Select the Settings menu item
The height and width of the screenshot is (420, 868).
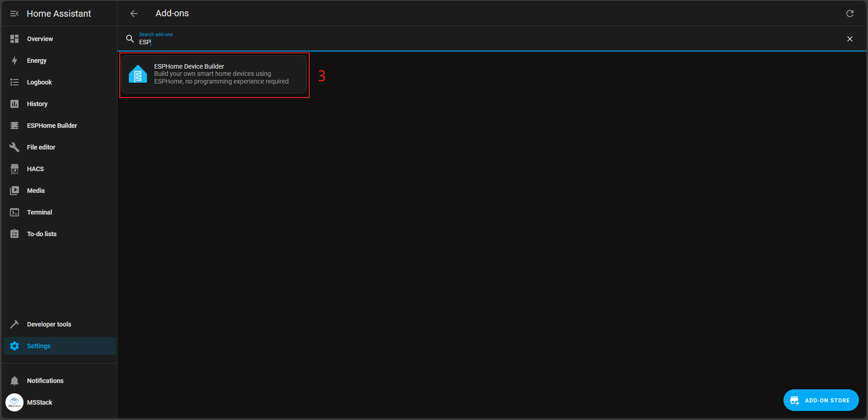60,346
